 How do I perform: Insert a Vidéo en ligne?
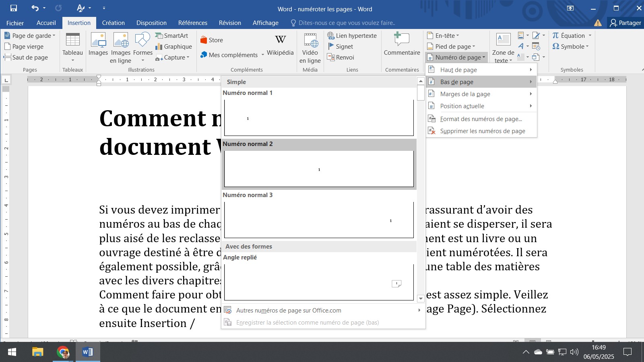(x=310, y=47)
